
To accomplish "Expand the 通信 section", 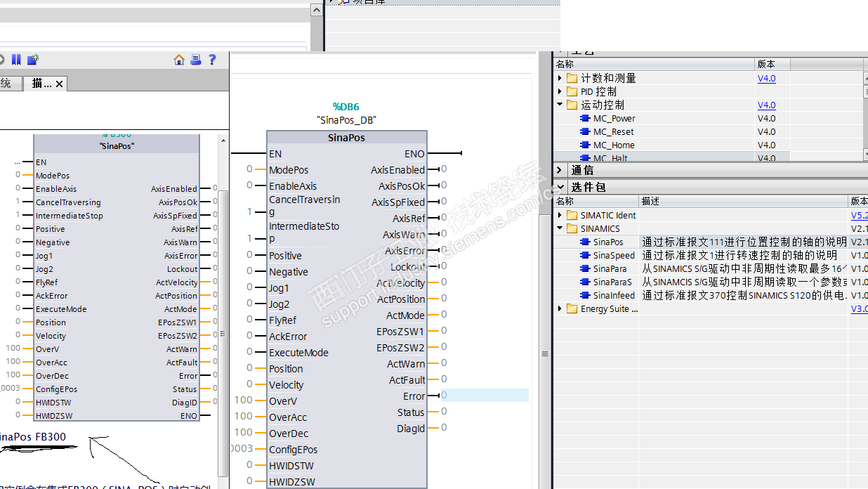I will tap(560, 170).
